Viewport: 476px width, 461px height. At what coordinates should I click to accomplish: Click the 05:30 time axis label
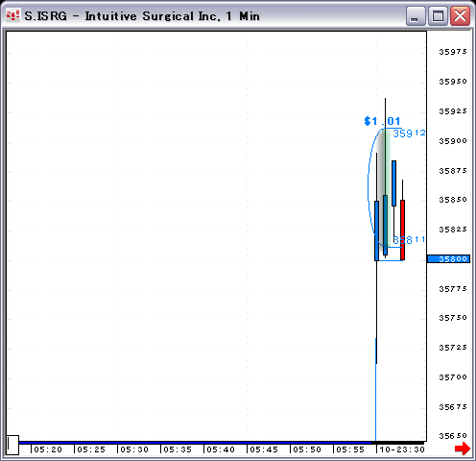point(134,449)
